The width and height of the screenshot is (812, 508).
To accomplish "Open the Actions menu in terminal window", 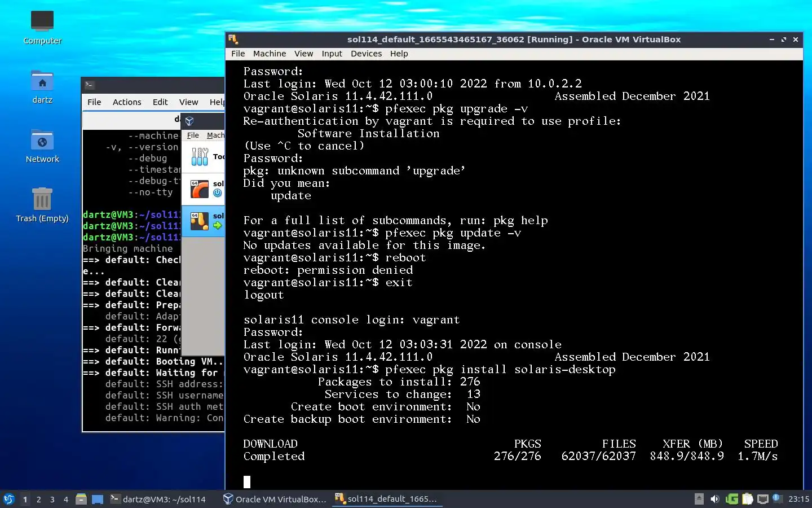I will [127, 102].
